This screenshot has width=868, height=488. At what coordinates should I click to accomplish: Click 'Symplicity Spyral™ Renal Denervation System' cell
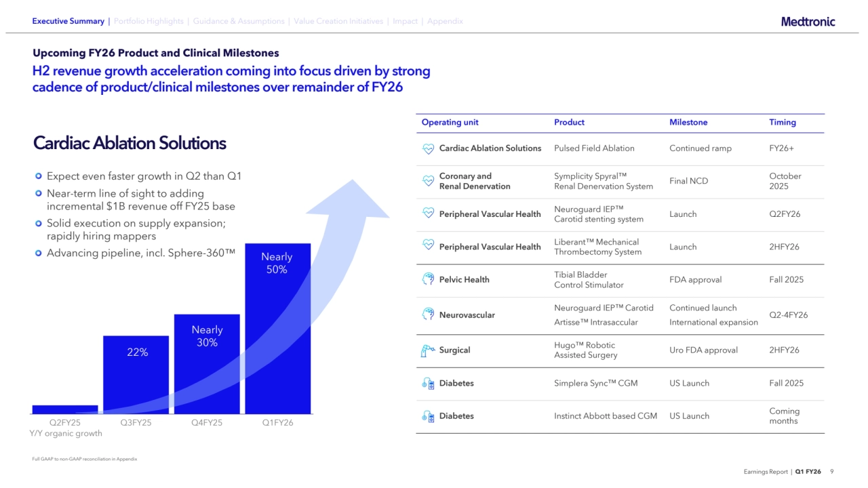[604, 181]
